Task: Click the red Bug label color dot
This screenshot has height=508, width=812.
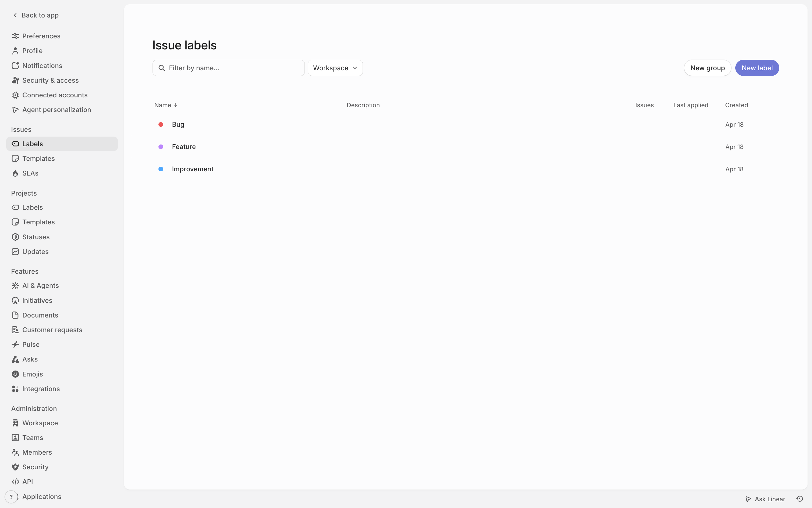Action: coord(161,124)
